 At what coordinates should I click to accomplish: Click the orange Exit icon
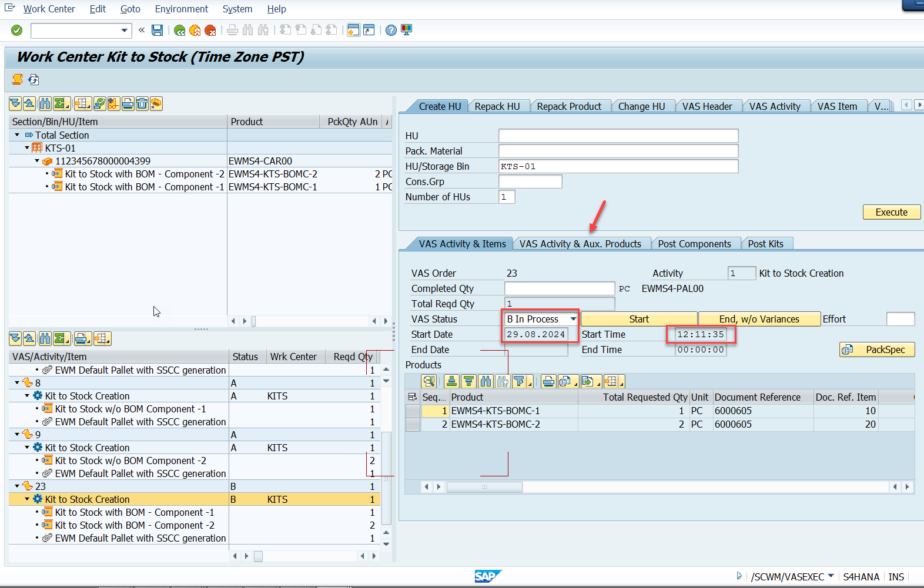tap(195, 30)
